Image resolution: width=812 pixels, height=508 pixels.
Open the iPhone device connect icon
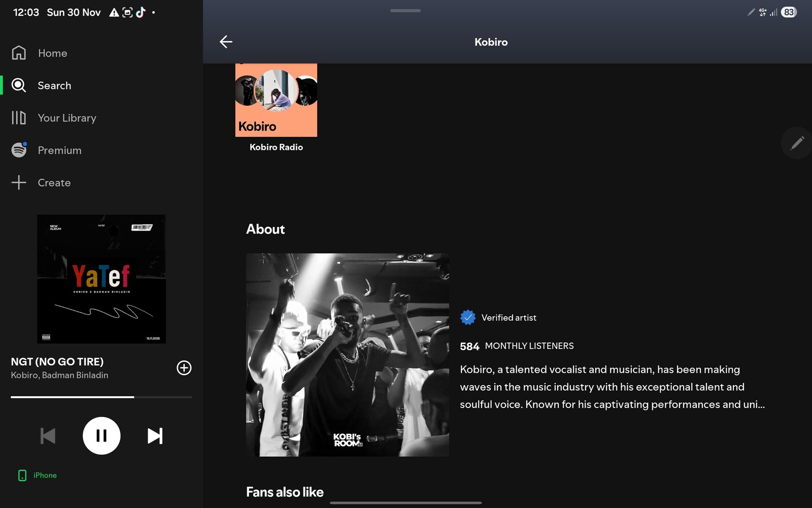click(22, 475)
